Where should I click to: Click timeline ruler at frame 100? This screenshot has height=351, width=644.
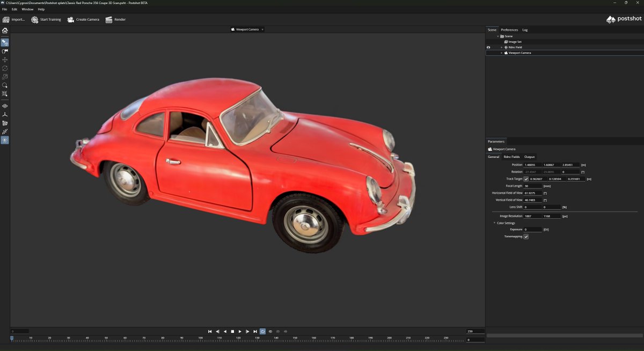201,339
